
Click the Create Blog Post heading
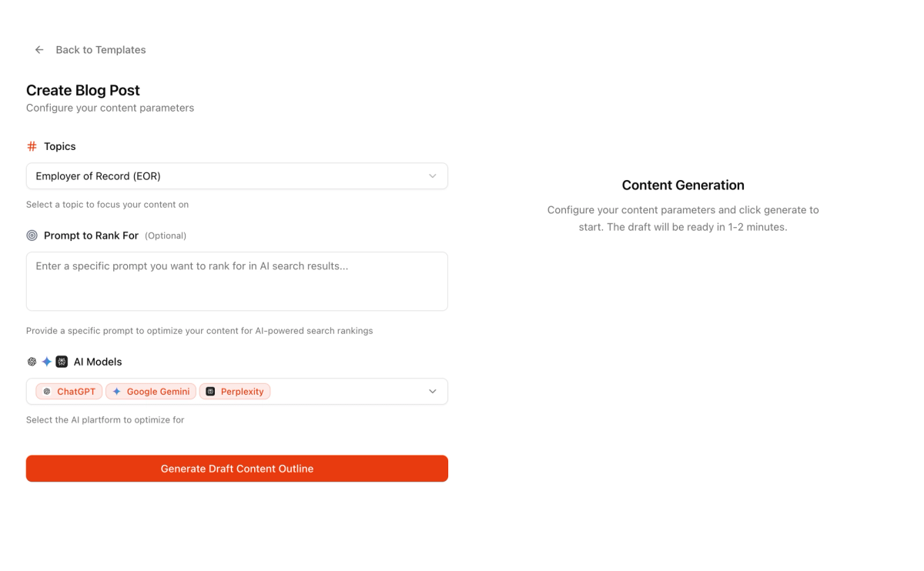[83, 90]
